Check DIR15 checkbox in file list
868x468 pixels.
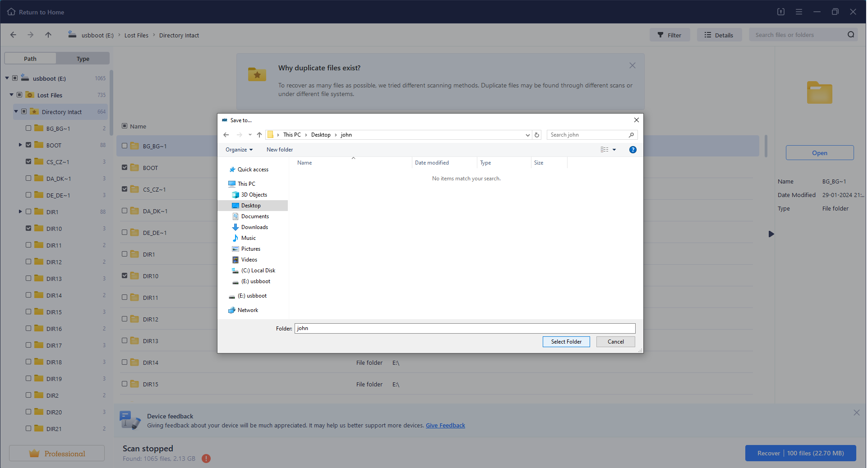tap(125, 384)
